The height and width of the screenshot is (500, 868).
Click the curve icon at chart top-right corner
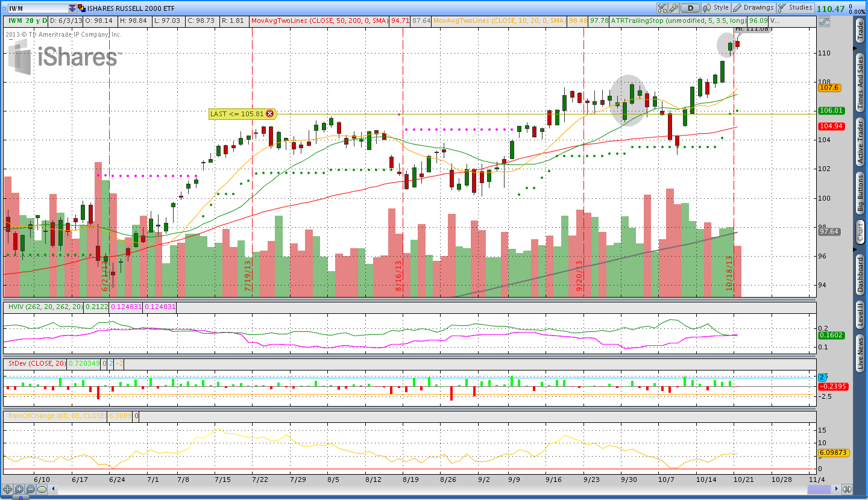coord(824,20)
